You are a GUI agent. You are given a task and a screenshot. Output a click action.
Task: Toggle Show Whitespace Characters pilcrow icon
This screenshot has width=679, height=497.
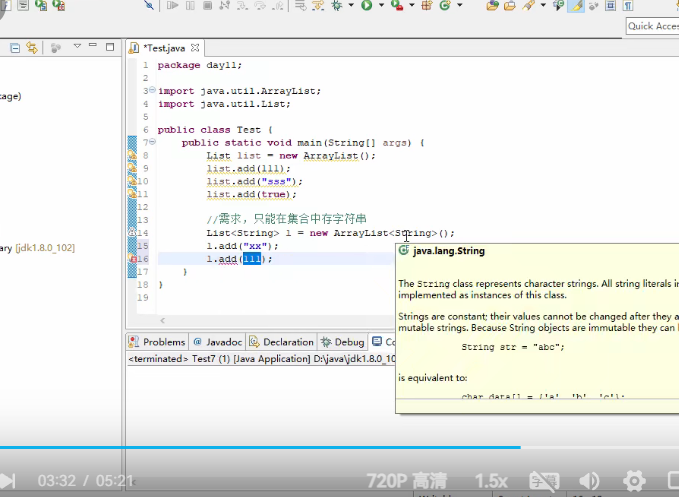tap(628, 6)
